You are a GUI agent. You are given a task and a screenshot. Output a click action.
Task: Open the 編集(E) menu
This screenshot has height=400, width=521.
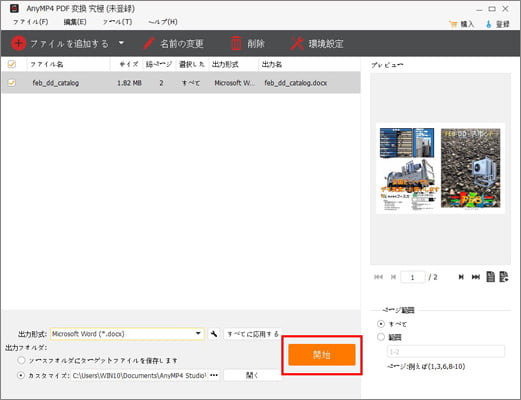(75, 22)
